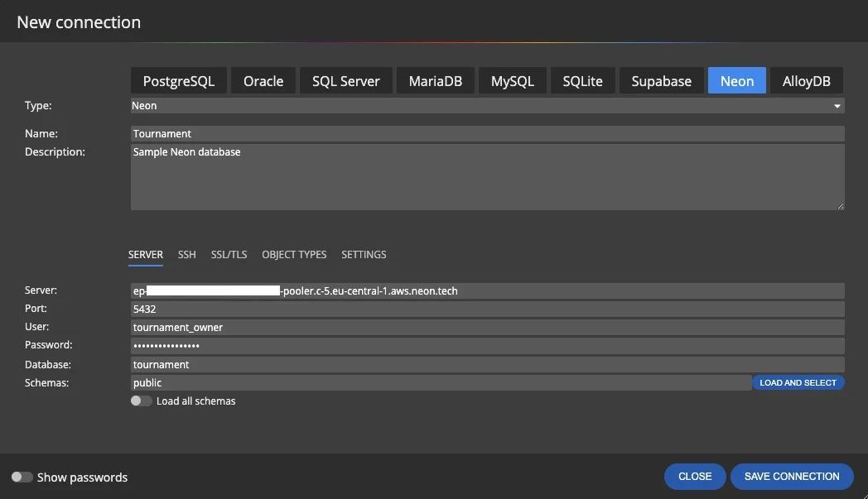Screen dimensions: 868x499
Task: Open the SETTINGS tab
Action: [x=364, y=255]
